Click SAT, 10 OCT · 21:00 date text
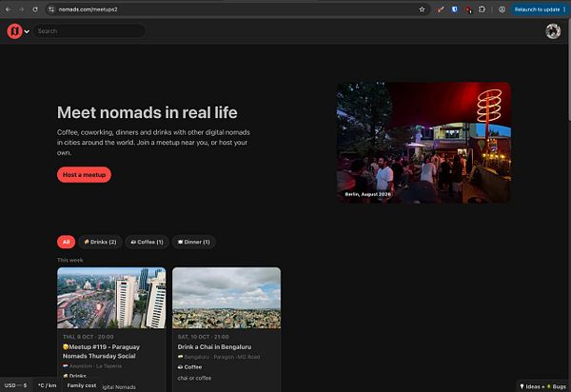 tap(204, 337)
